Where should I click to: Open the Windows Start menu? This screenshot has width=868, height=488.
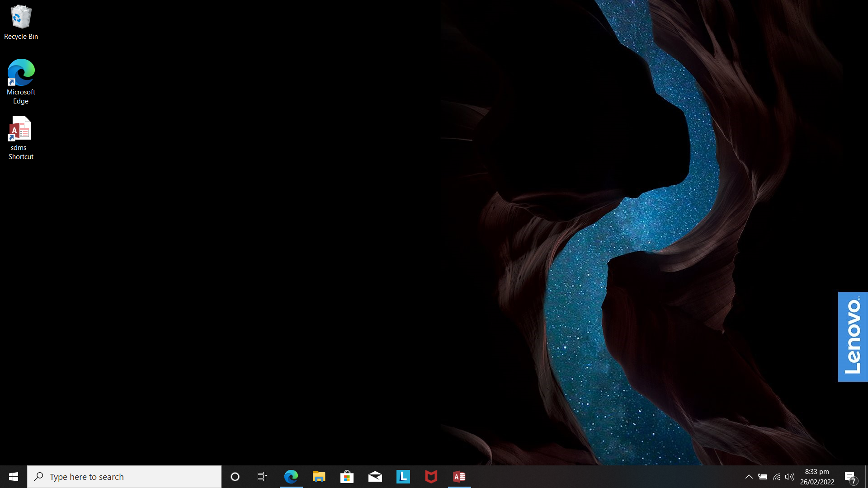click(x=14, y=477)
